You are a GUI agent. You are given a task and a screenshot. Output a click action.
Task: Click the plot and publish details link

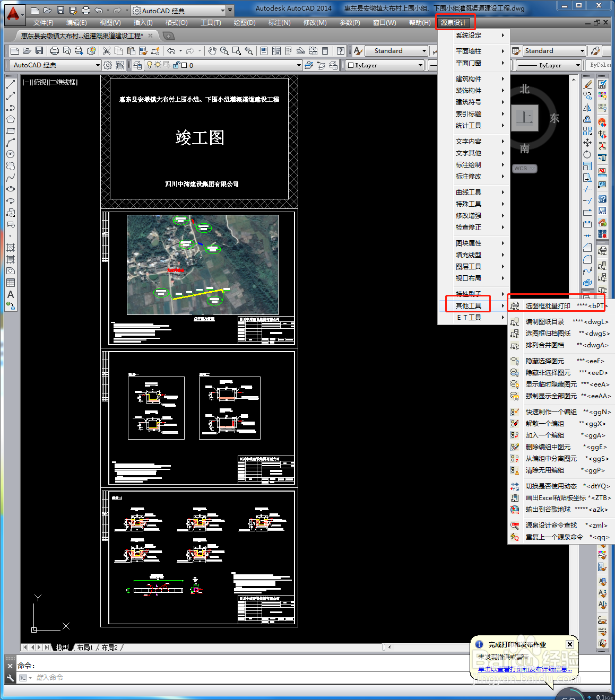pos(525,669)
